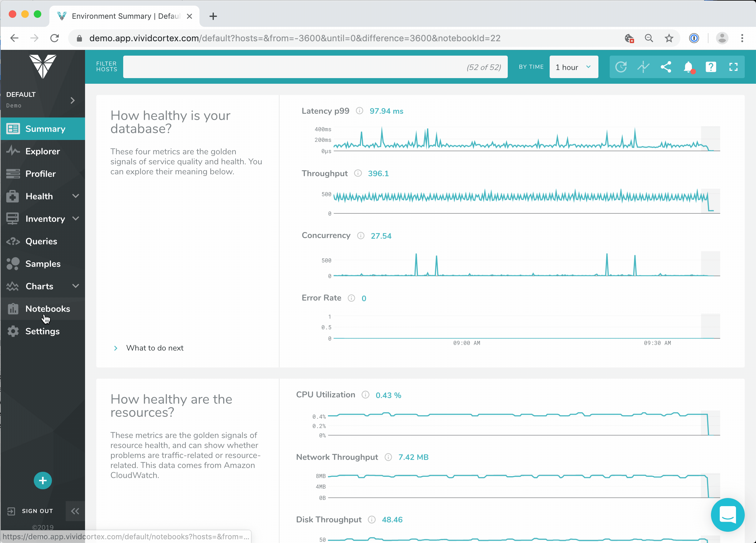756x543 pixels.
Task: Click the Latency p99 value 97.94 ms
Action: click(386, 111)
